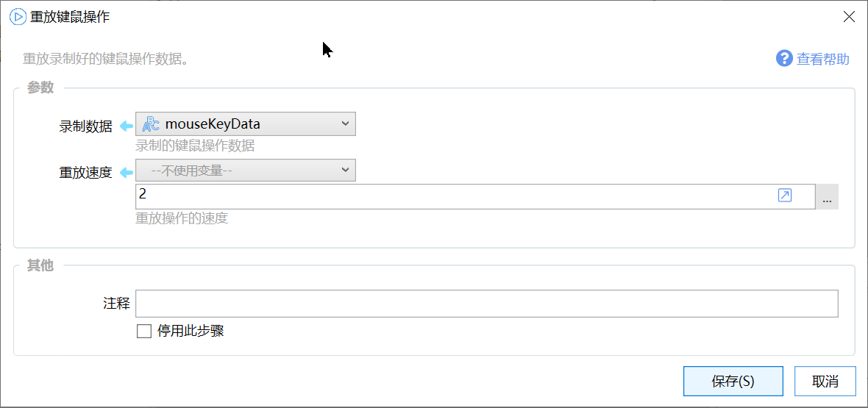The height and width of the screenshot is (408, 868).
Task: Click the 停用此步骤 label text
Action: (191, 331)
